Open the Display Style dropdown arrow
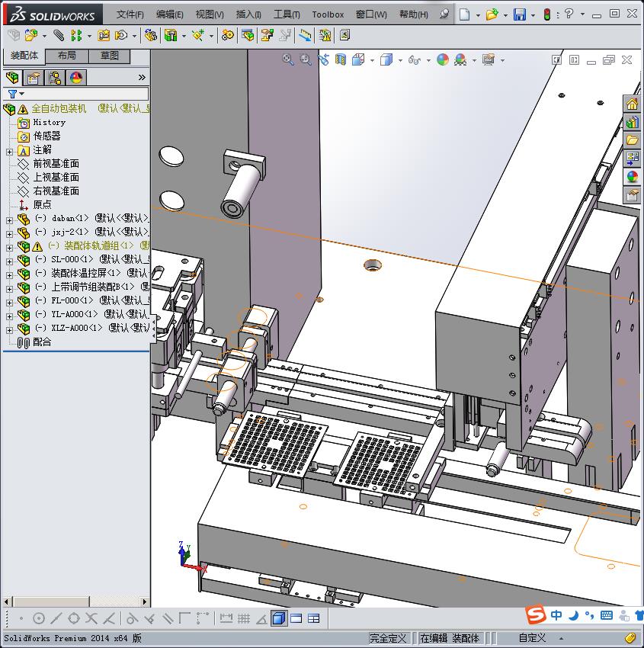The image size is (644, 648). click(400, 60)
